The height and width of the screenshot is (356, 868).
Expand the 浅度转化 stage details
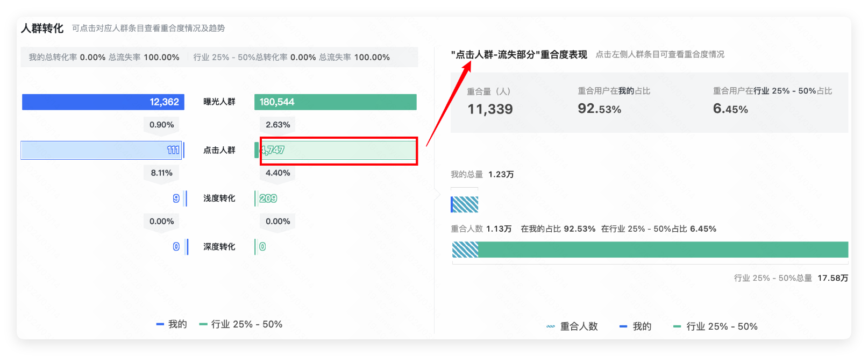point(219,198)
